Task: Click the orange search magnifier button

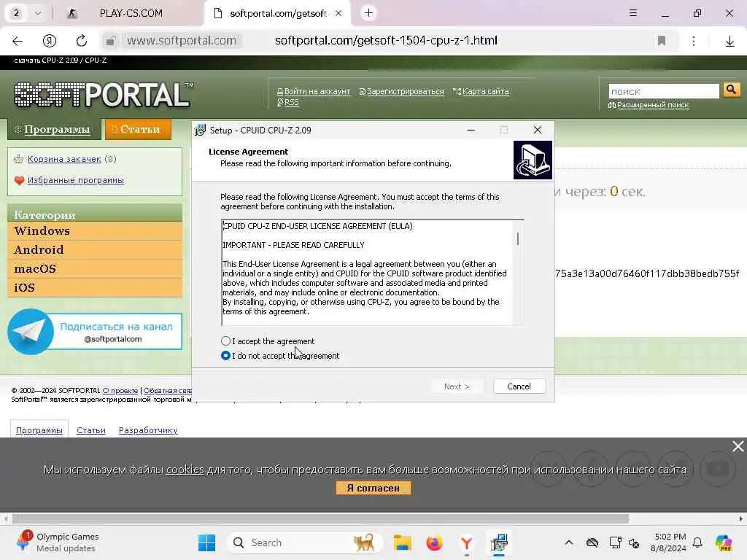Action: [731, 90]
